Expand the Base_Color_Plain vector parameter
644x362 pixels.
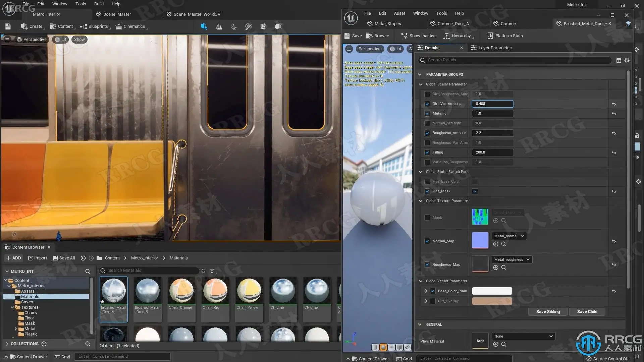tap(426, 291)
